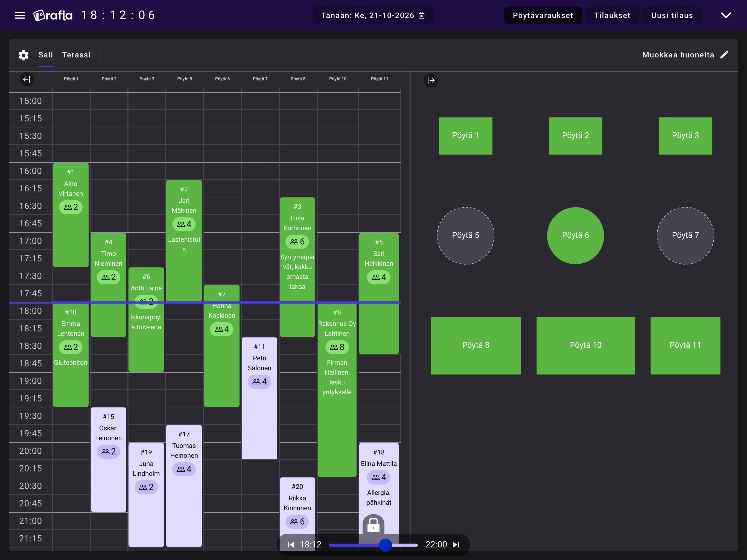This screenshot has height=560, width=747.
Task: Select Pöytä 2 on floor plan
Action: click(x=575, y=136)
